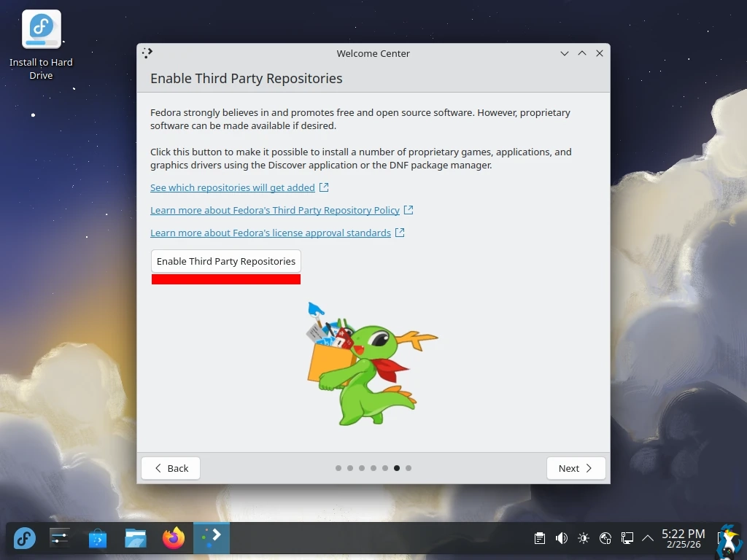Go Back to the previous page
The height and width of the screenshot is (560, 747).
tap(171, 468)
